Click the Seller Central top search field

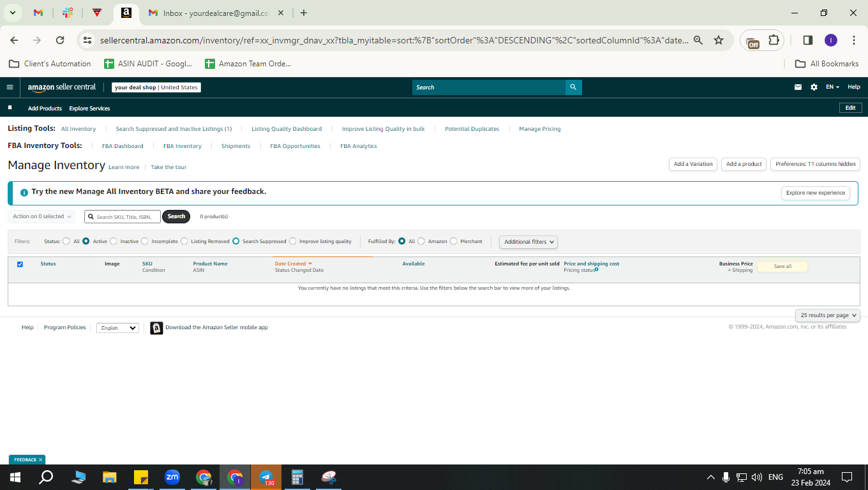point(489,87)
